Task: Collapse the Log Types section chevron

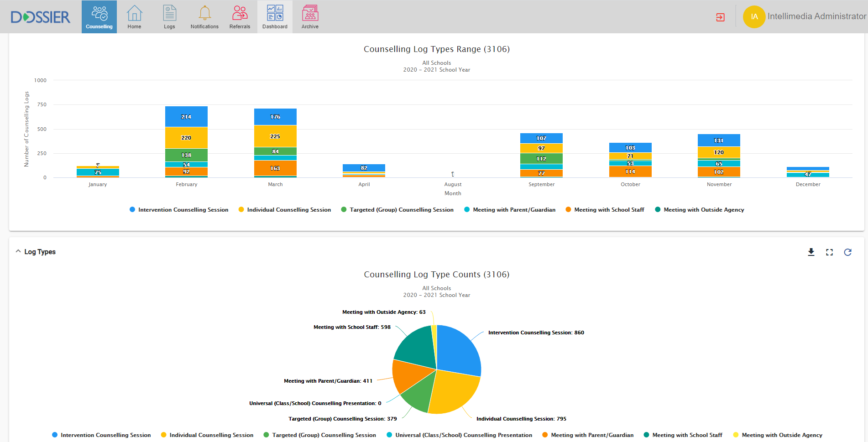Action: (18, 251)
